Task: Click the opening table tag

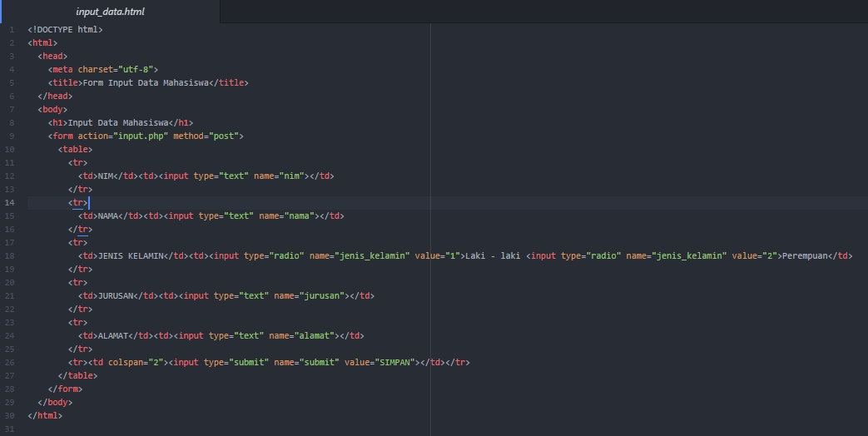Action: (75, 150)
